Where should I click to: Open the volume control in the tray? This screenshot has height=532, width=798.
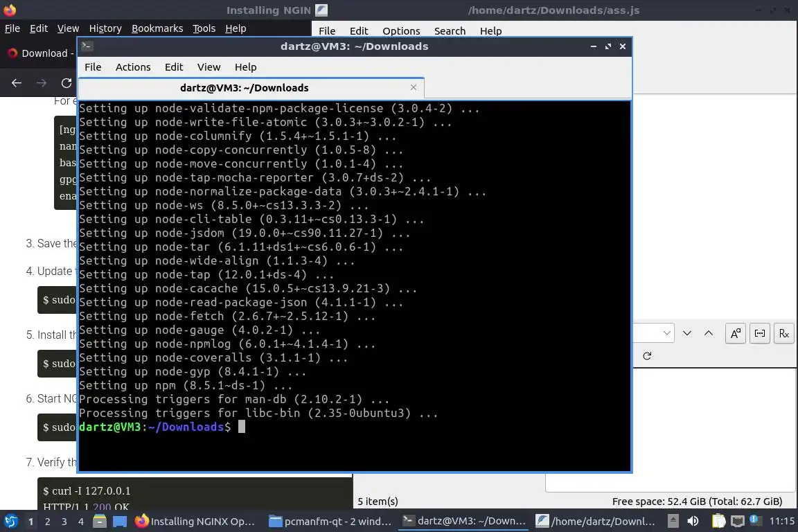point(693,522)
